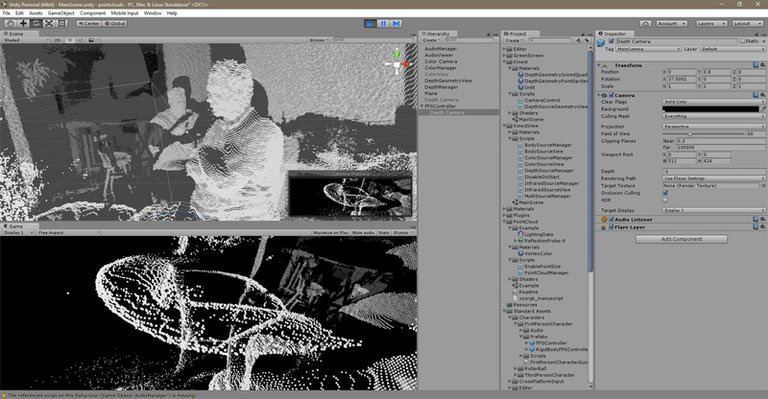Open Transform component help book icon
This screenshot has height=399, width=768.
pyautogui.click(x=757, y=65)
